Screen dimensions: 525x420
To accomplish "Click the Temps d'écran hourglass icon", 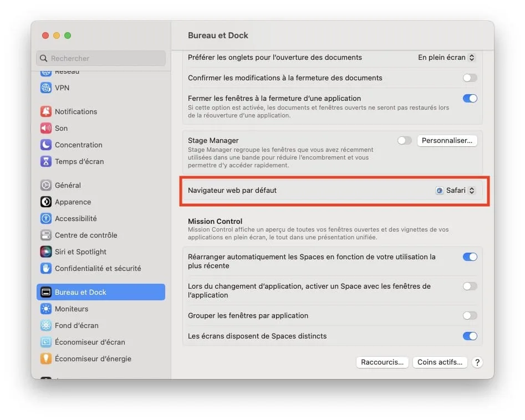I will [46, 161].
